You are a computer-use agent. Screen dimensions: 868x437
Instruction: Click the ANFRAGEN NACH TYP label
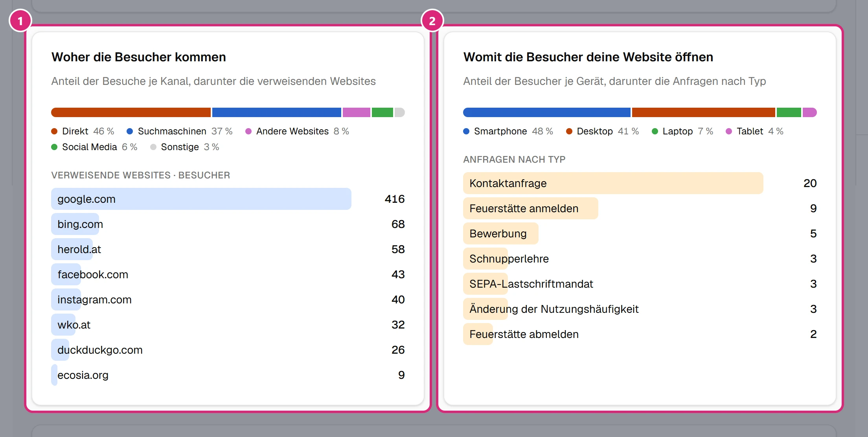[x=514, y=160]
